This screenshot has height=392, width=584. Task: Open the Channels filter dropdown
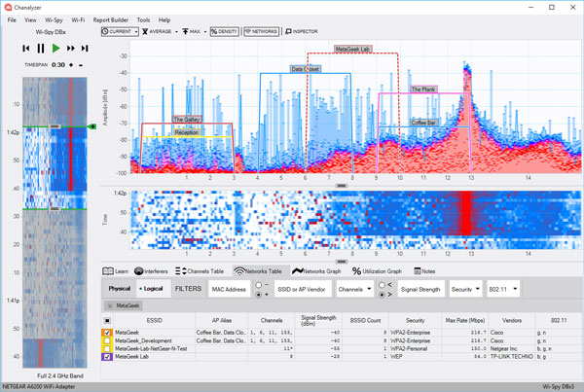pyautogui.click(x=354, y=289)
